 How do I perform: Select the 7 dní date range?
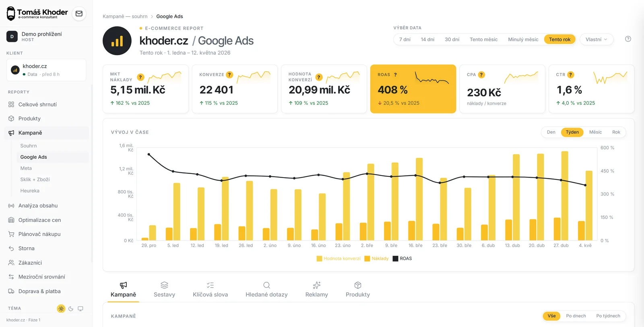(x=405, y=39)
